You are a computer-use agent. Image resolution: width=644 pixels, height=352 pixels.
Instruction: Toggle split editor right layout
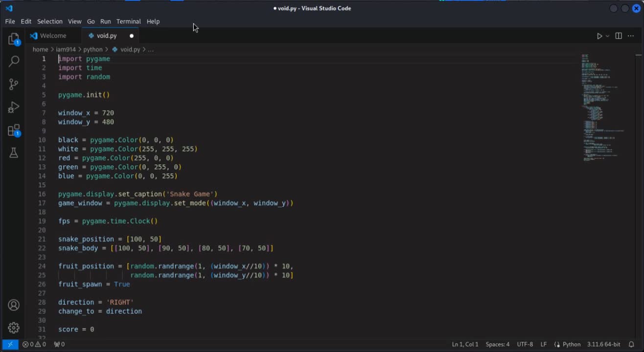pos(619,36)
